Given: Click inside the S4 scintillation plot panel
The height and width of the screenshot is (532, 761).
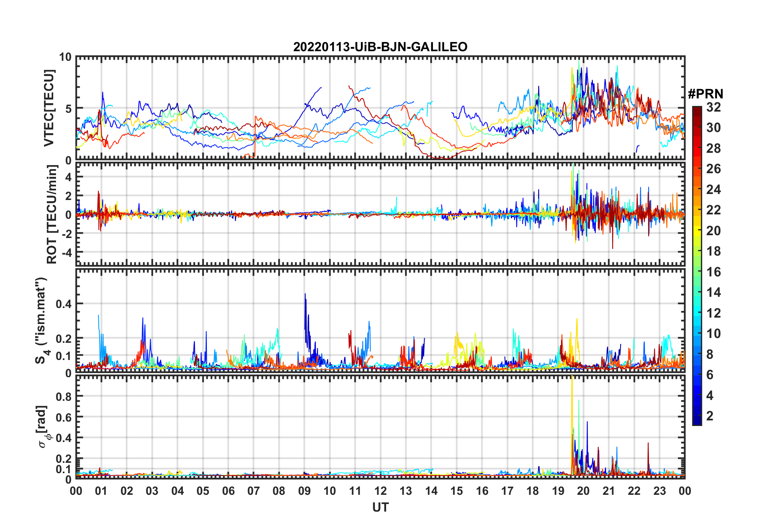Looking at the screenshot, I should pyautogui.click(x=380, y=320).
